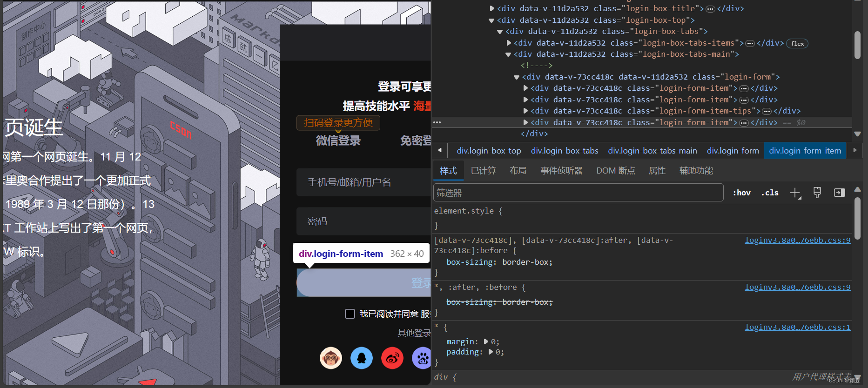Click the paintbrush rendering emulation icon
Viewport: 868px width, 388px height.
click(x=817, y=193)
